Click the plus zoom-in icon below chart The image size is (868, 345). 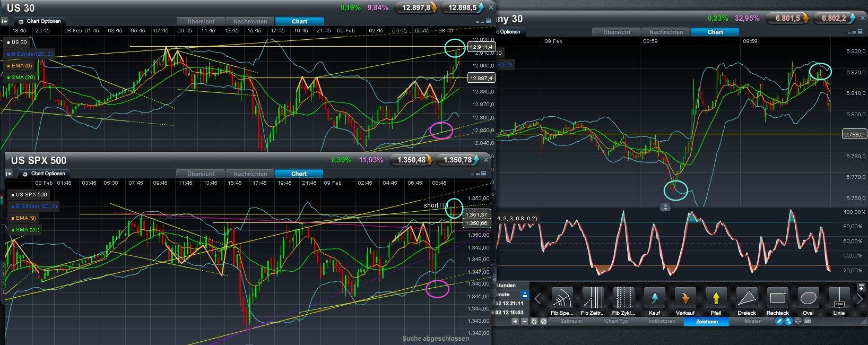[x=515, y=322]
